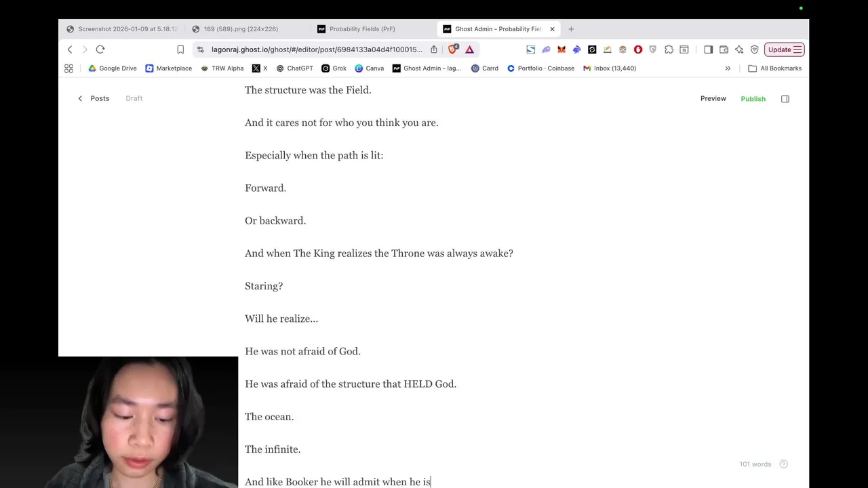Click the '101 words' counter
Viewport: 868px width, 488px height.
pyautogui.click(x=755, y=464)
